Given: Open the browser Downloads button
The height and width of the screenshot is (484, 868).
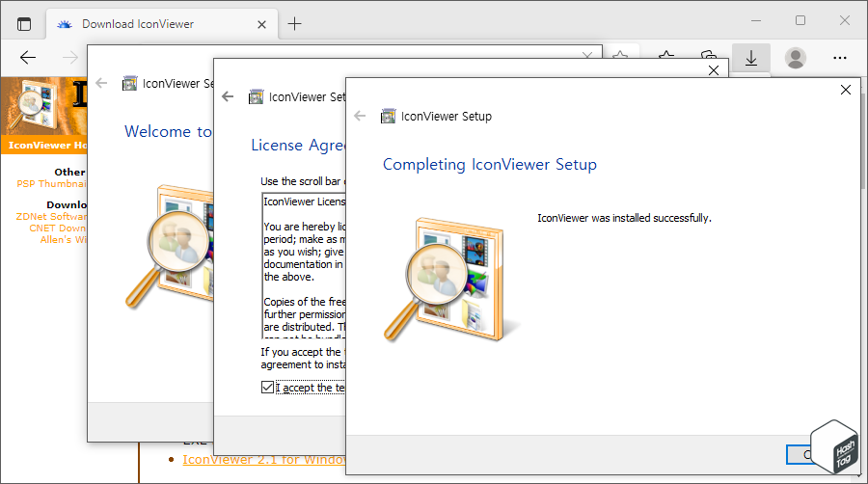Looking at the screenshot, I should pos(751,58).
